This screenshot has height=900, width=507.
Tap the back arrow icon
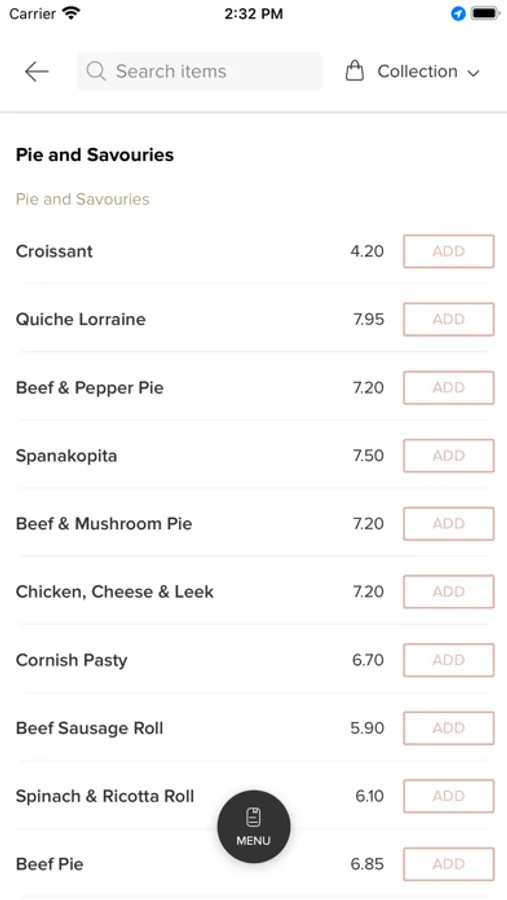[x=37, y=72]
